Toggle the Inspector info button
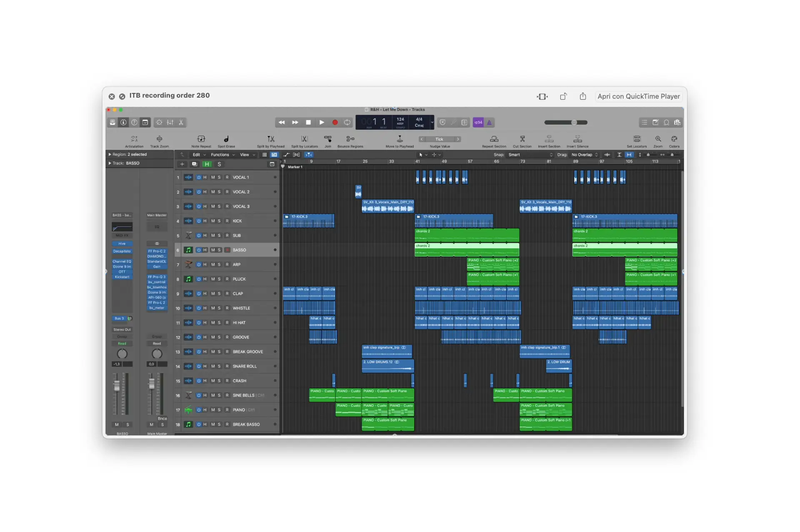 point(123,122)
